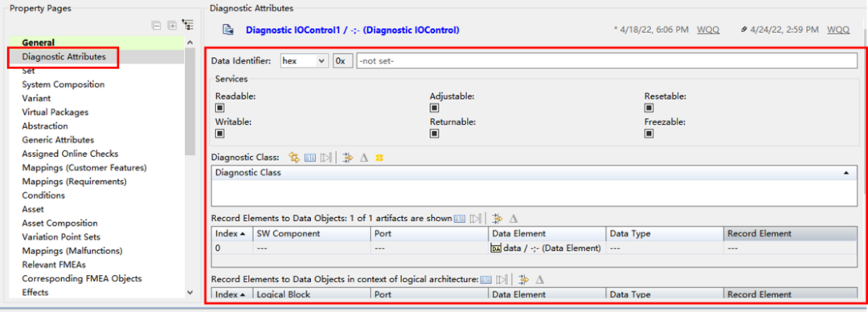868x312 pixels.
Task: Click the swap arrows icon beside Diagnostic Class
Action: click(294, 158)
